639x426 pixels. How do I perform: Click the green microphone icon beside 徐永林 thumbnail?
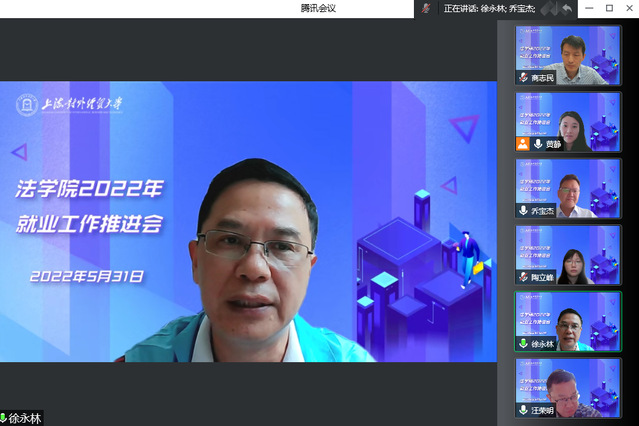click(522, 344)
